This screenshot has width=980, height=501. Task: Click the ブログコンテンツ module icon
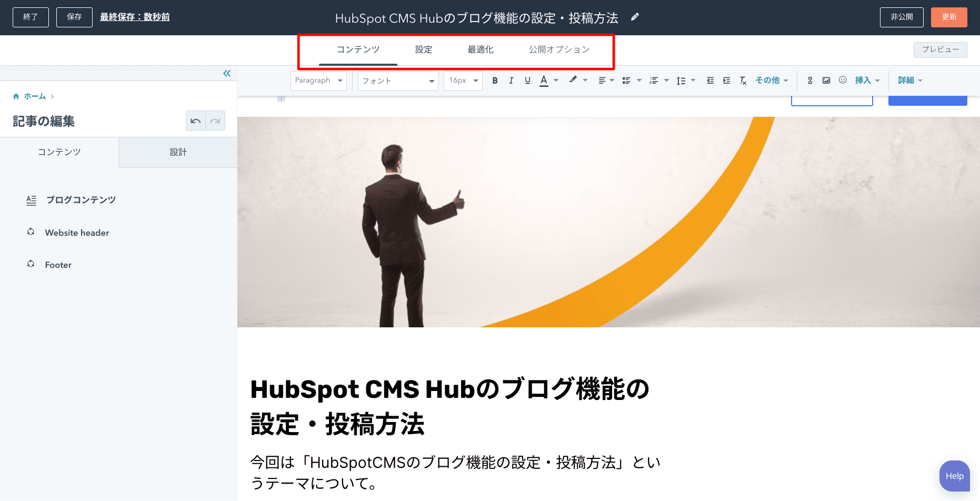tap(32, 200)
